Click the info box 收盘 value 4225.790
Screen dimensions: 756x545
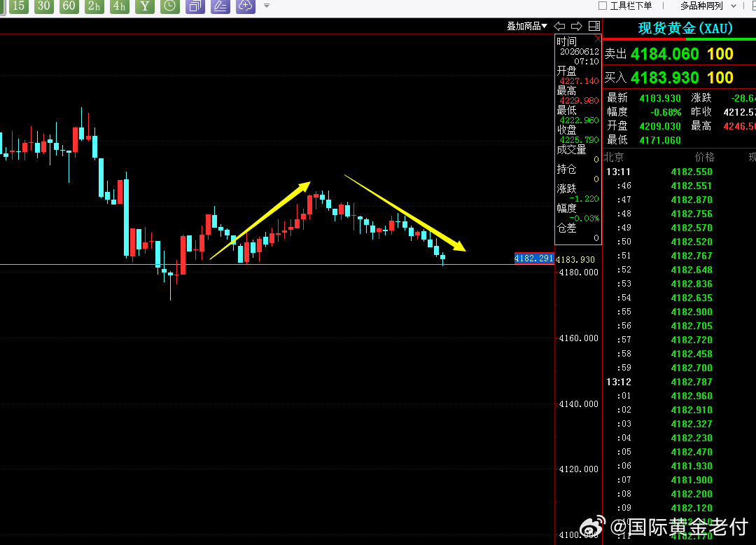(579, 140)
